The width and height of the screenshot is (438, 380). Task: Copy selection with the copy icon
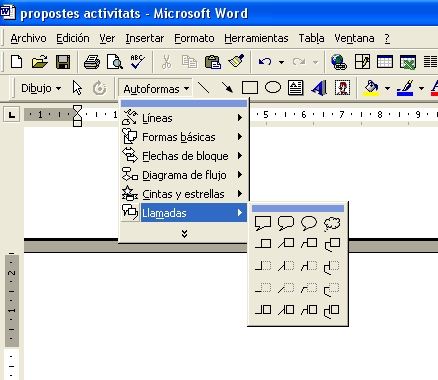click(189, 62)
